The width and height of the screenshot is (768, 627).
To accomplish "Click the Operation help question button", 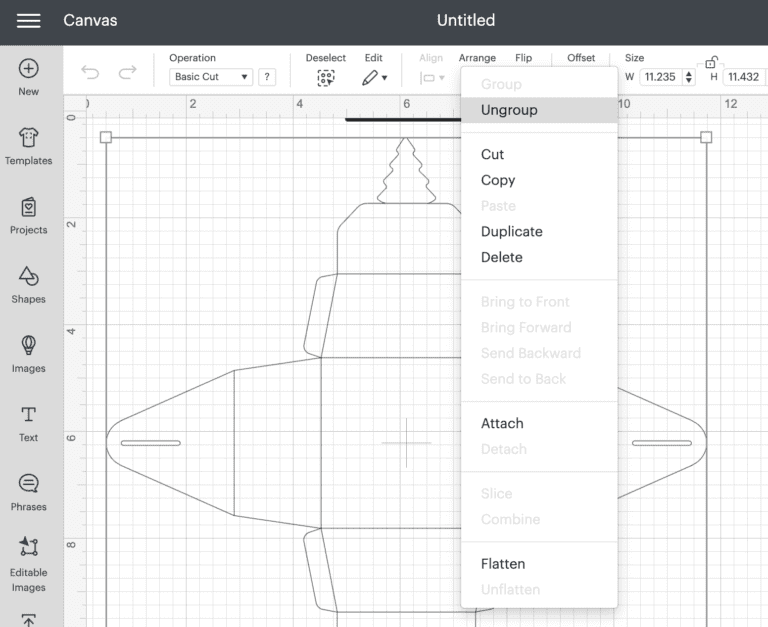I will 267,77.
